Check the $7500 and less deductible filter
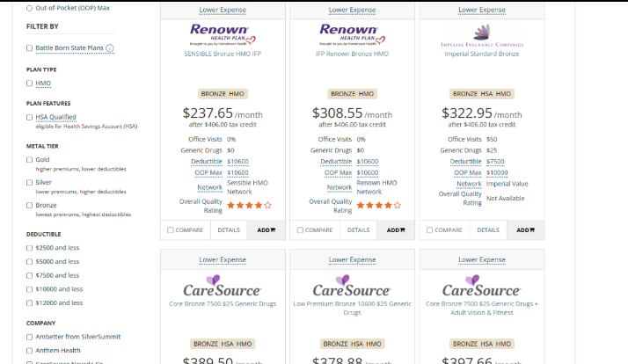Screen dimensions: 628x364 click(29, 275)
